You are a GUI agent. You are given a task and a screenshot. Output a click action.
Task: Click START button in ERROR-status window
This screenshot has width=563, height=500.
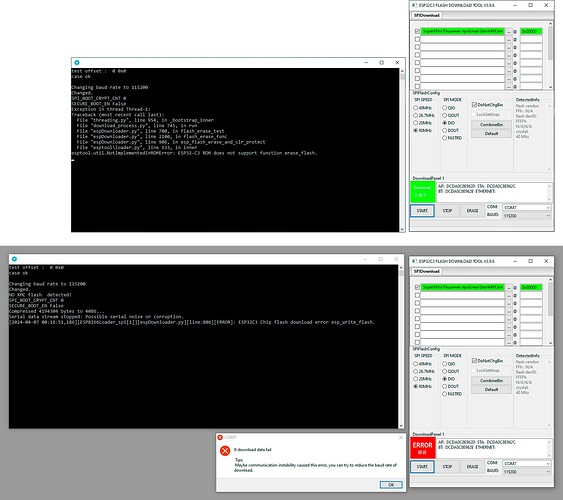coord(422,467)
